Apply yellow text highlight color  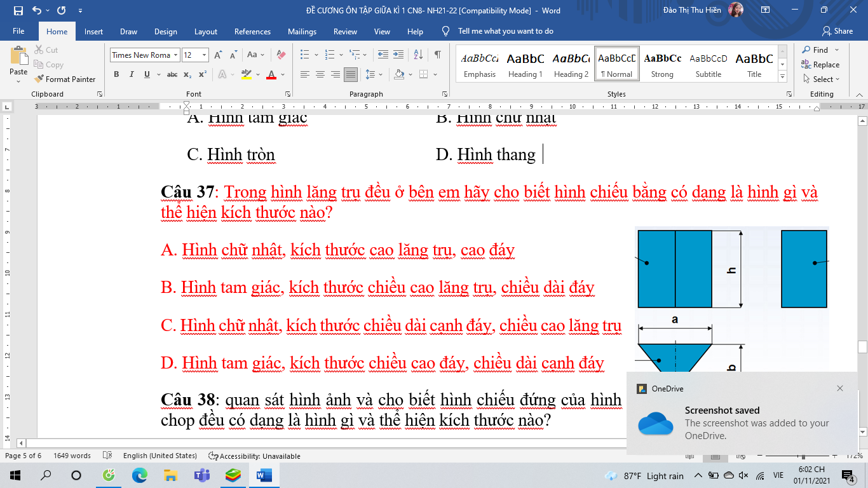pyautogui.click(x=247, y=74)
